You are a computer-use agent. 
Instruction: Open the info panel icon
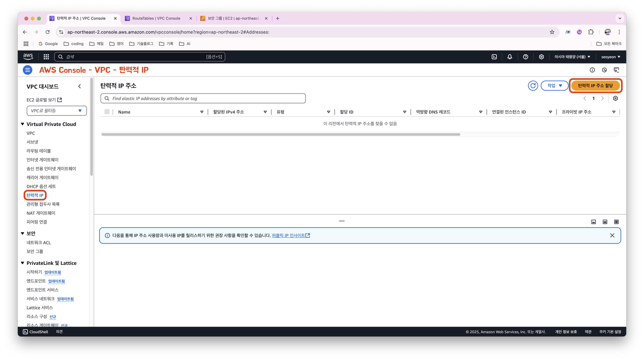tap(592, 70)
